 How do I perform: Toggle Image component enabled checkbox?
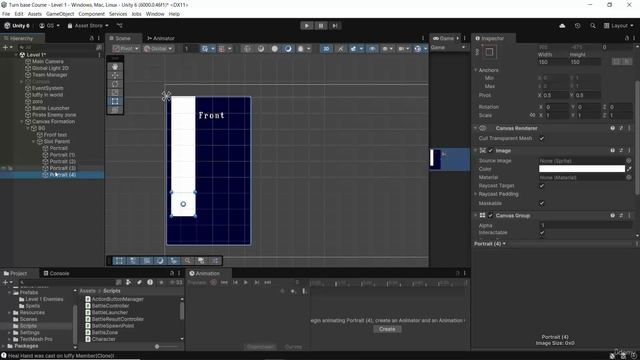coord(491,151)
